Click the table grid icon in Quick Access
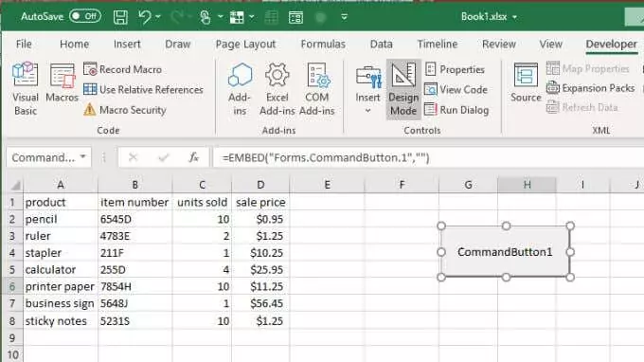The image size is (644, 362). [237, 17]
